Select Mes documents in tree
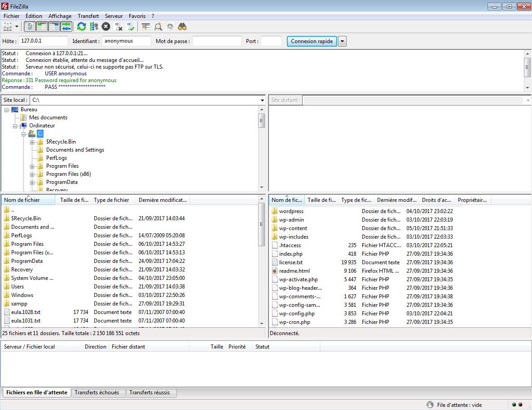Image resolution: width=532 pixels, height=410 pixels. tap(48, 118)
